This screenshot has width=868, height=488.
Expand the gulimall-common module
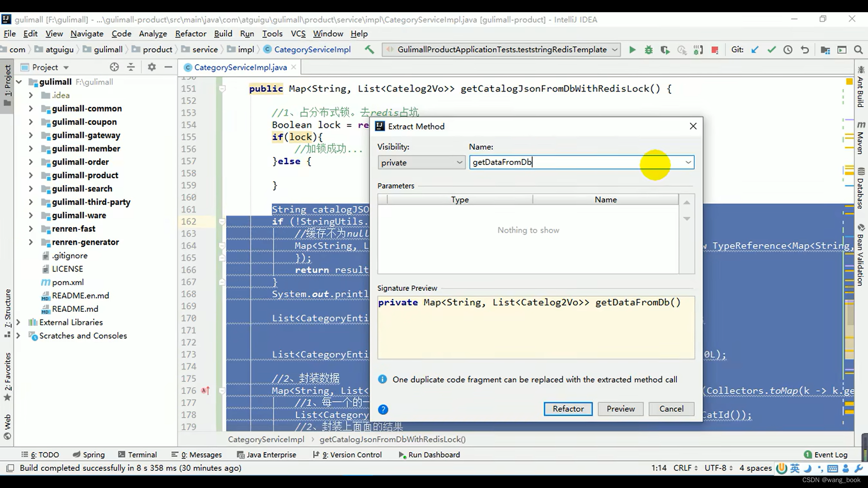pos(31,108)
